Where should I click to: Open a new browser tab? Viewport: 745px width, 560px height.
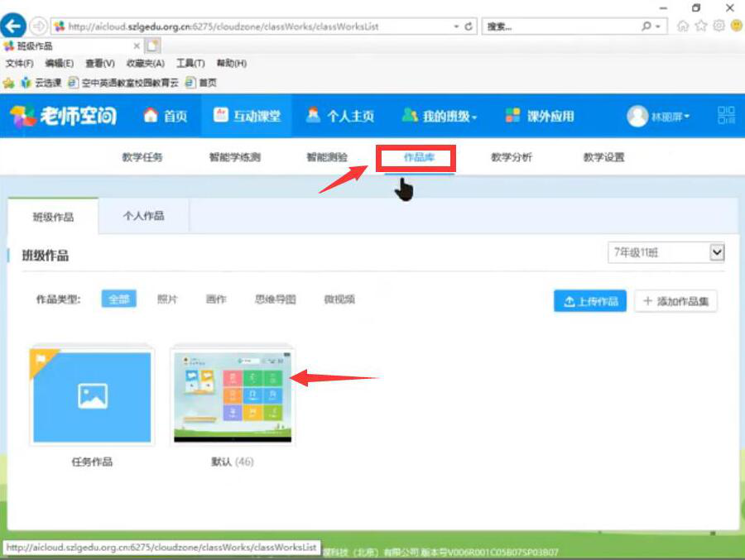point(153,45)
